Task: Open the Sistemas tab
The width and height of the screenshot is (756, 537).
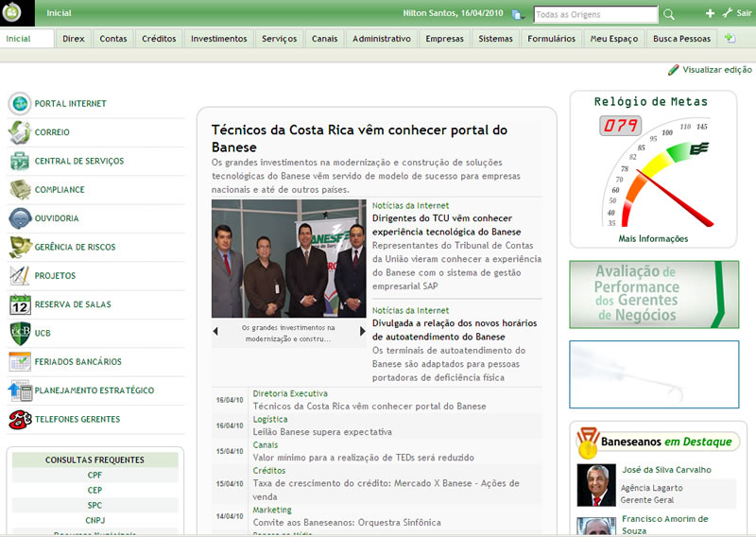Action: click(495, 39)
